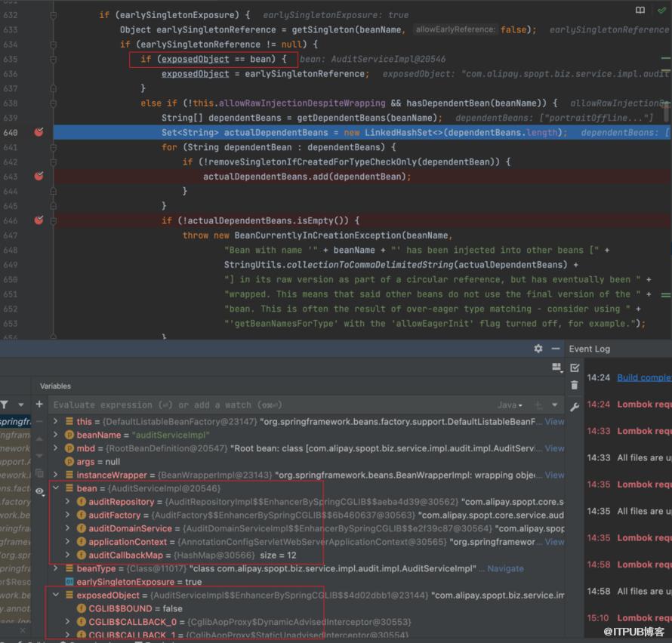Disable the breakpoint on line 643
The width and height of the screenshot is (672, 643).
[x=39, y=176]
